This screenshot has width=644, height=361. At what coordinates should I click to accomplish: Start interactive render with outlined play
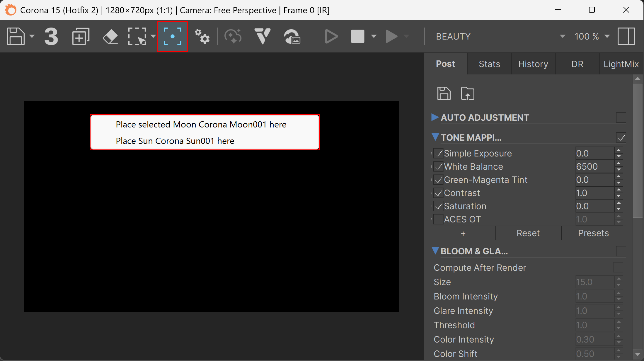pyautogui.click(x=331, y=36)
